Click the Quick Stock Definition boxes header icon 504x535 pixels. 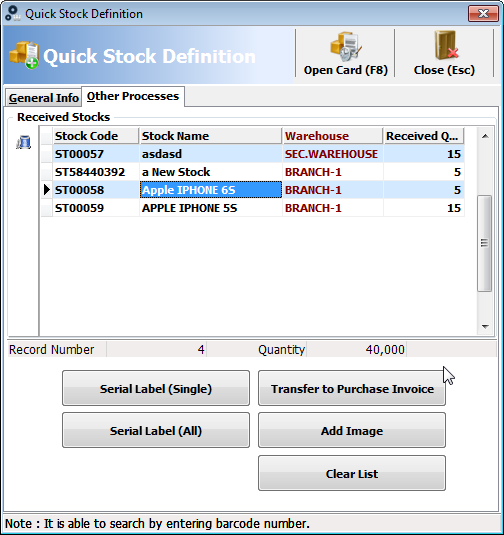click(24, 55)
